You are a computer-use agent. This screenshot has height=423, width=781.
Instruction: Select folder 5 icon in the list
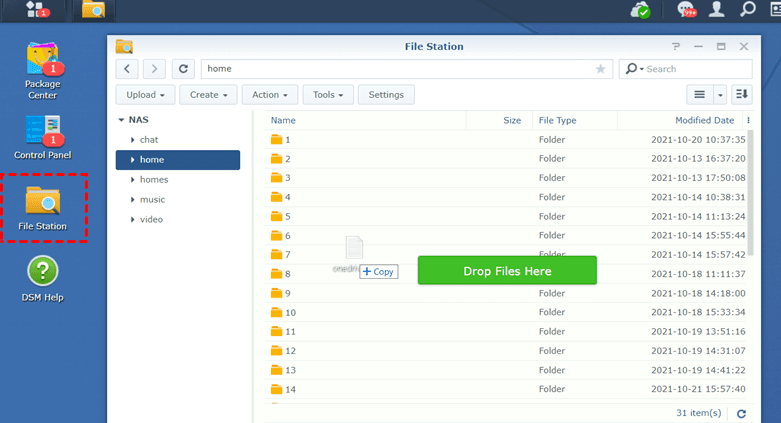(276, 216)
